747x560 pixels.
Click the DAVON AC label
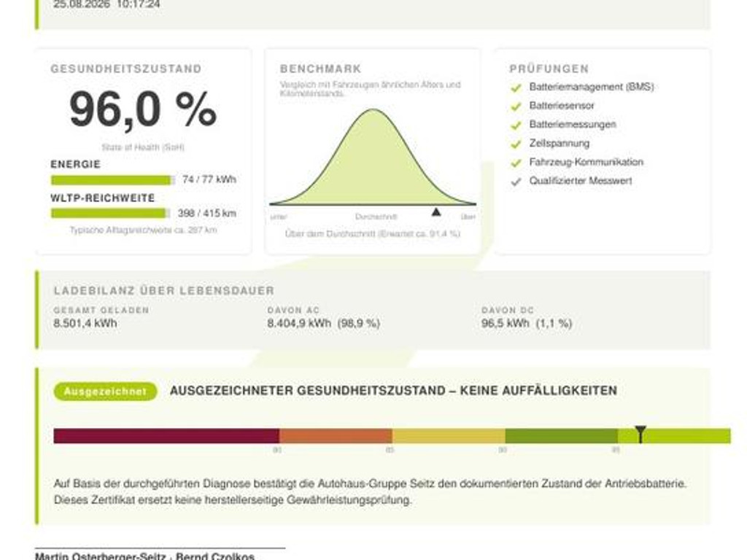point(293,311)
